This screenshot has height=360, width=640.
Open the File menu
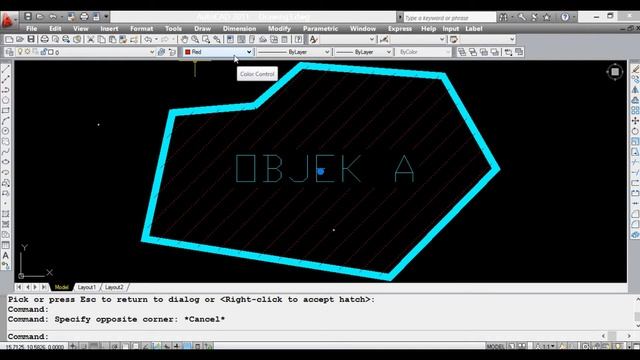pos(31,29)
